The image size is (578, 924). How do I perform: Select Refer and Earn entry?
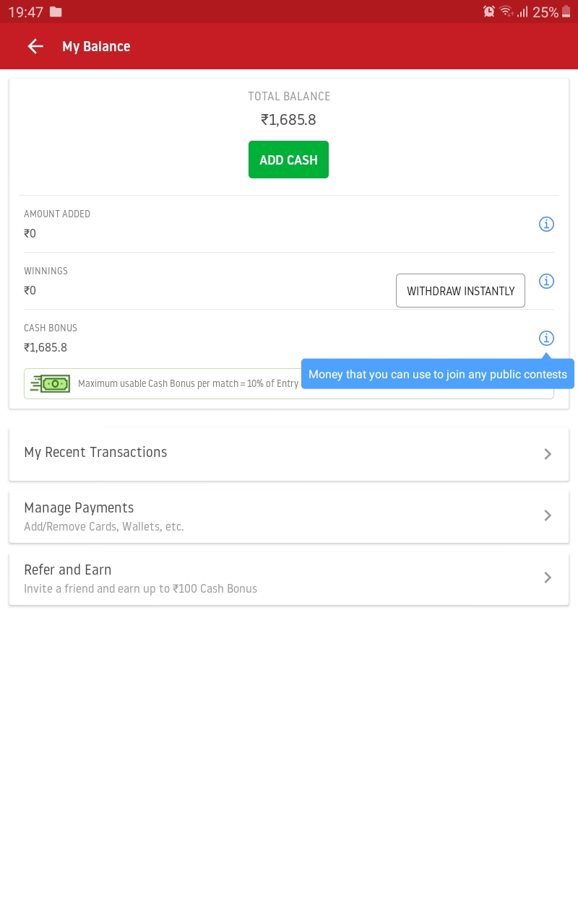coord(289,578)
